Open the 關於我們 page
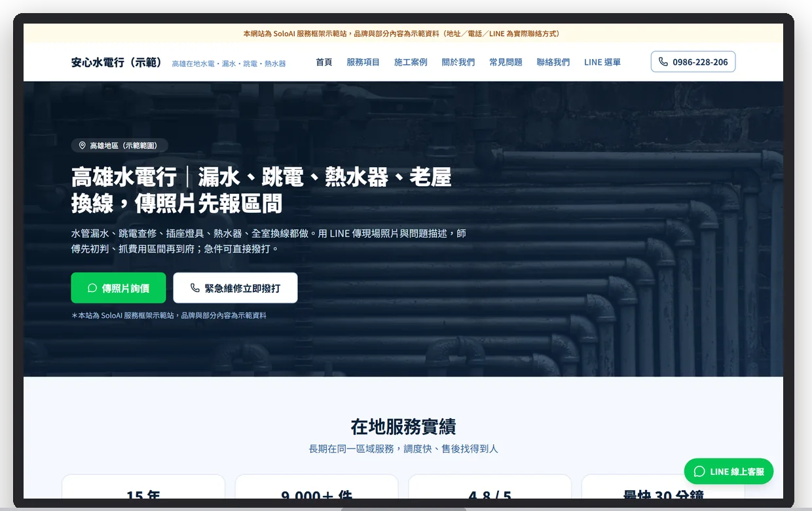This screenshot has width=812, height=511. click(x=458, y=62)
